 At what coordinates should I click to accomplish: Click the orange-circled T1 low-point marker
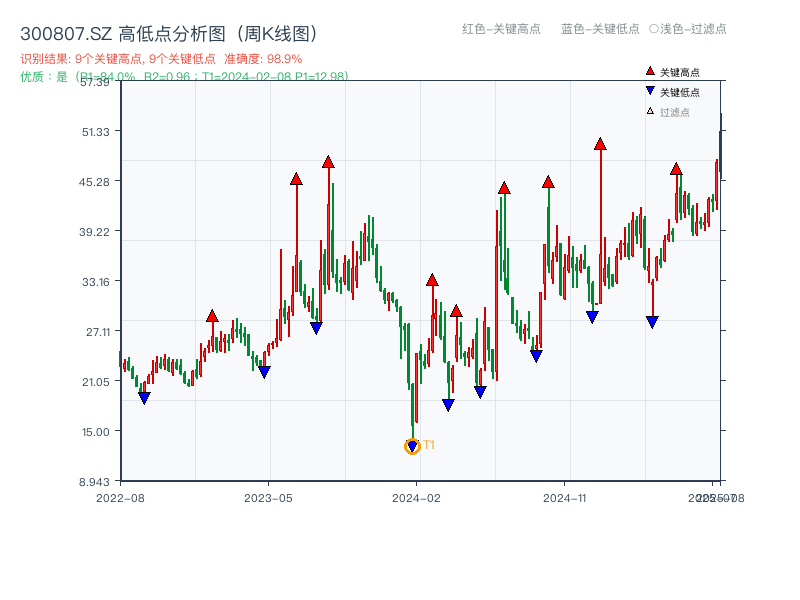(x=412, y=446)
